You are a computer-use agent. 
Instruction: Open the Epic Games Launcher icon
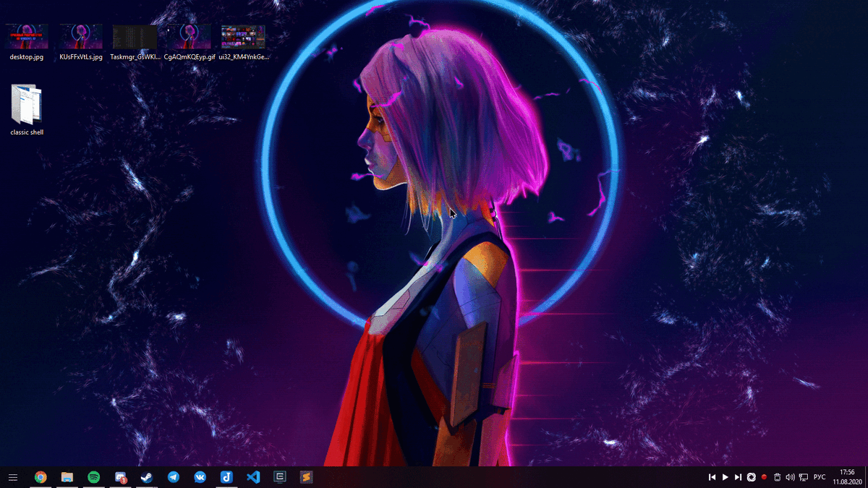coord(280,477)
